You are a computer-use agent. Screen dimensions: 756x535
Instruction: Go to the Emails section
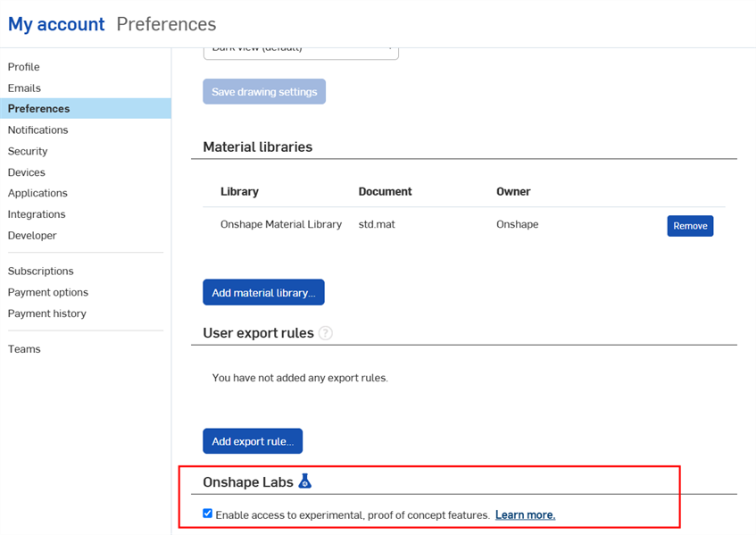(x=24, y=88)
